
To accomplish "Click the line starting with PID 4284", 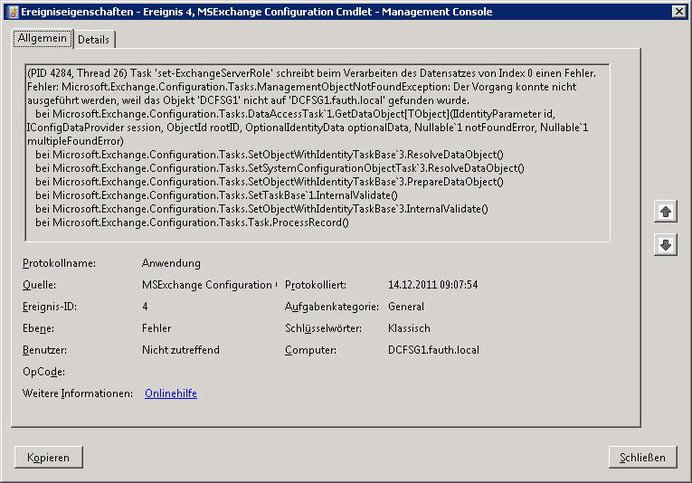I will [312, 73].
